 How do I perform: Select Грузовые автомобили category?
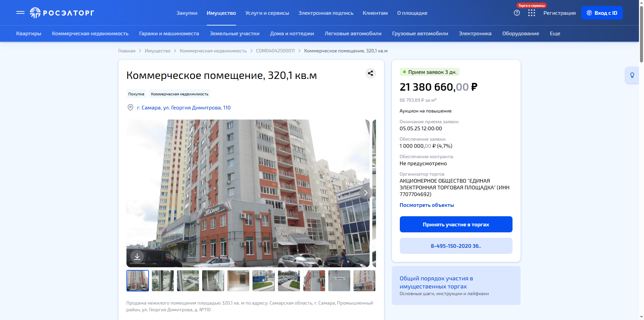[x=420, y=34]
